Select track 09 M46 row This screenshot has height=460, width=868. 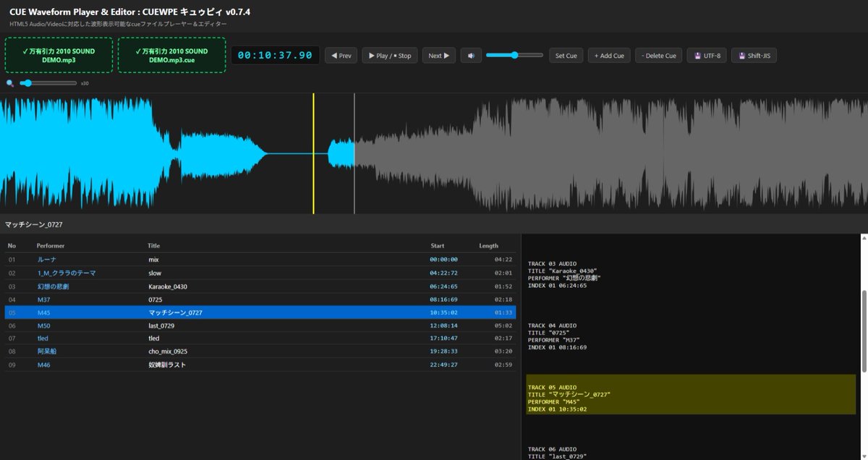tap(260, 365)
